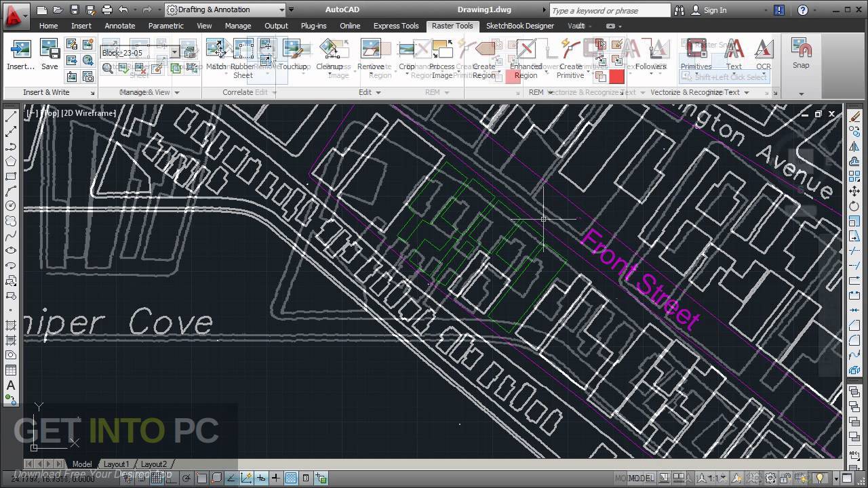Open the Snap panel dropdown arrow

tap(801, 94)
